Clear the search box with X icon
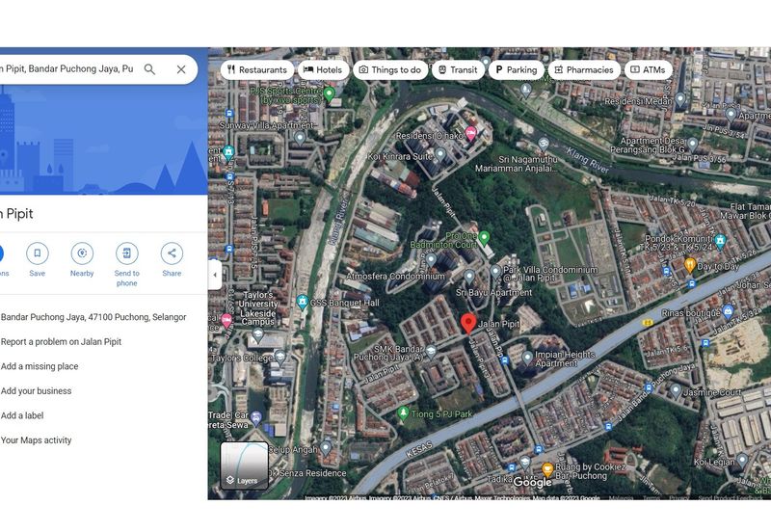This screenshot has height=532, width=771. [x=181, y=69]
